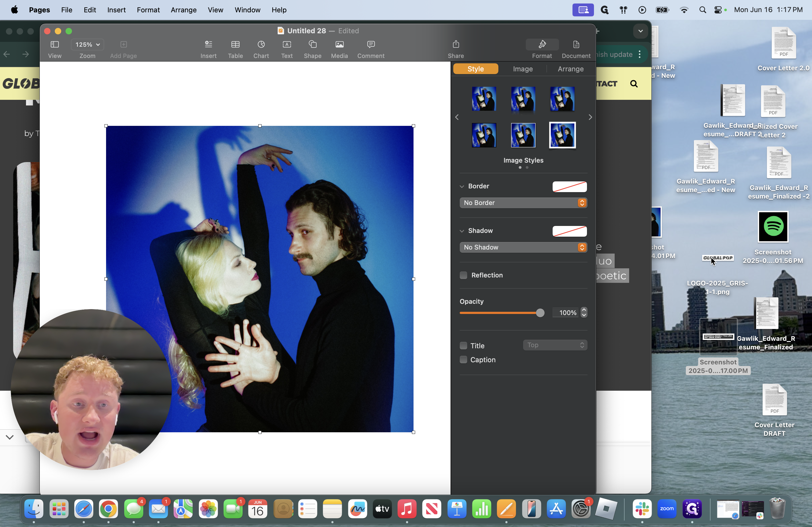Viewport: 812px width, 527px height.
Task: Click the Opacity 100% value field
Action: (565, 313)
